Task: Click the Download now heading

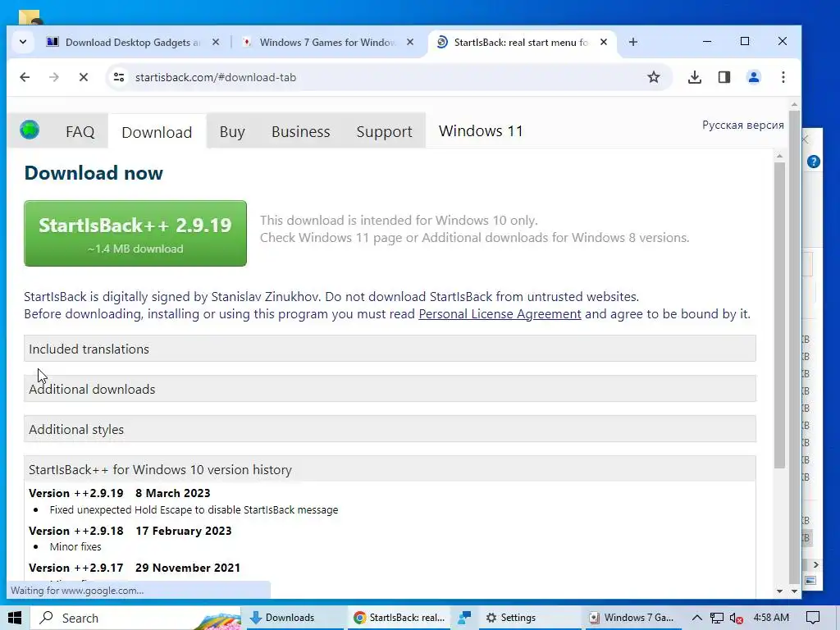Action: point(94,173)
